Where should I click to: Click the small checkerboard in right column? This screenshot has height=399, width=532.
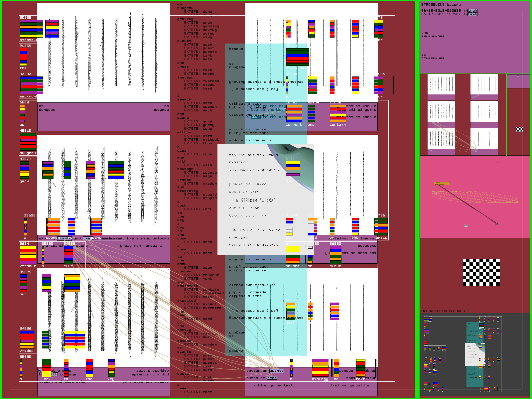point(519,129)
